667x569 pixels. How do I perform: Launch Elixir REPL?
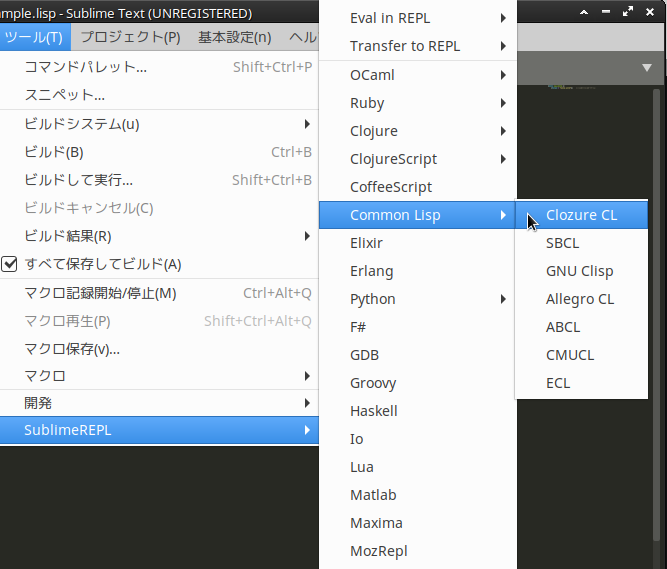pyautogui.click(x=418, y=243)
